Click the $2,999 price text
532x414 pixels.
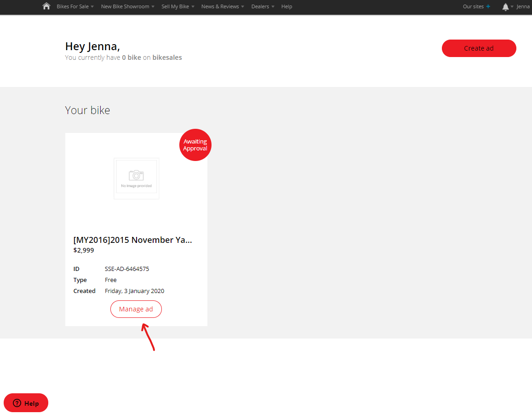point(84,250)
